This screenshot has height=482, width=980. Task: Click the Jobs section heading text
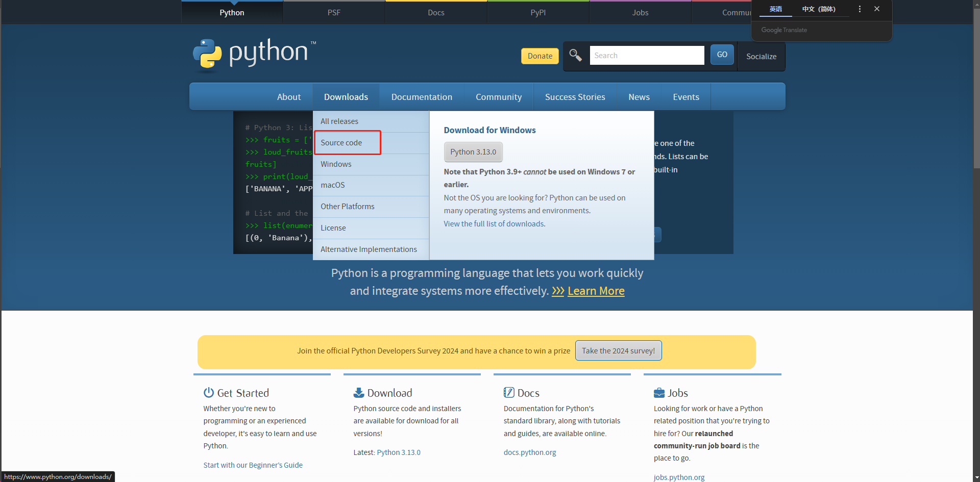click(x=678, y=393)
